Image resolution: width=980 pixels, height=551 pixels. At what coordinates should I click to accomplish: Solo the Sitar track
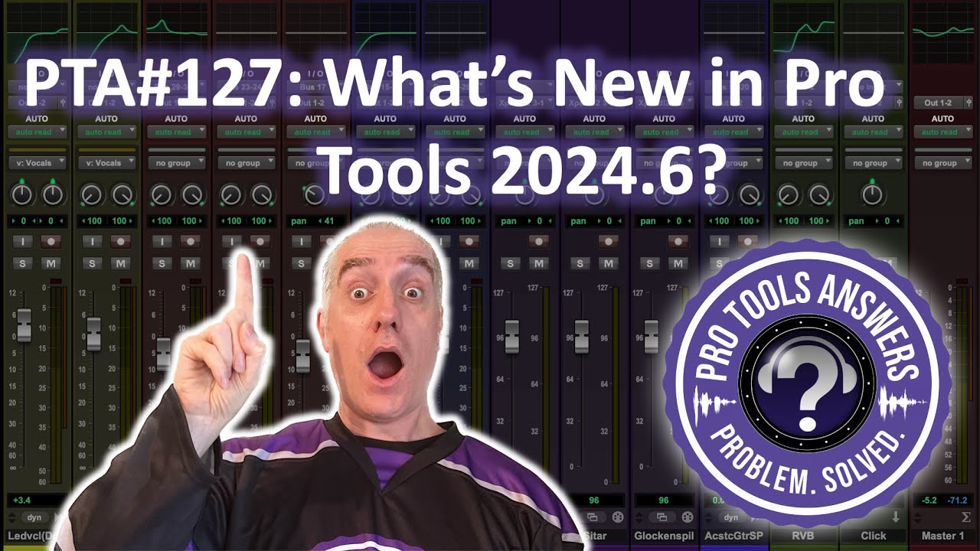(580, 263)
